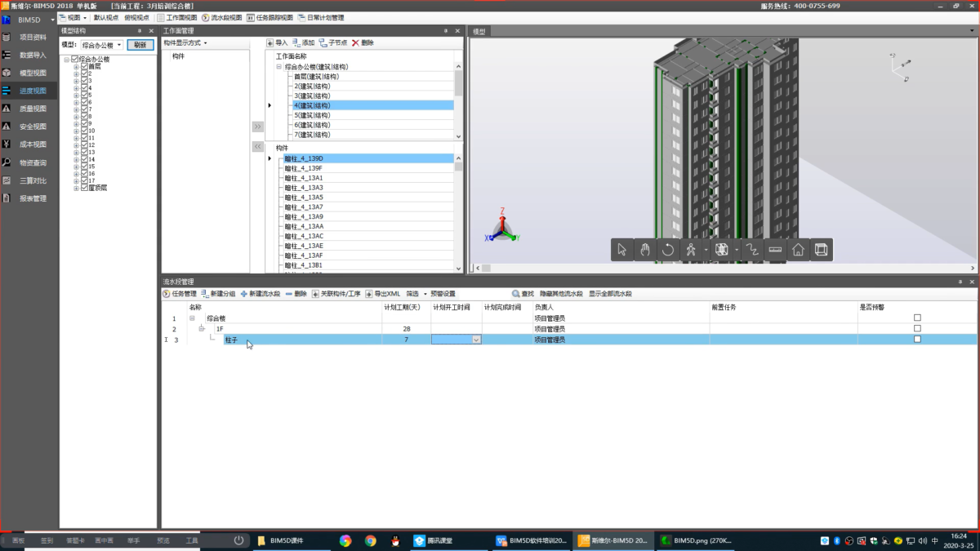Toggle 是否预警 checkbox for 综合楼 row

pos(917,318)
